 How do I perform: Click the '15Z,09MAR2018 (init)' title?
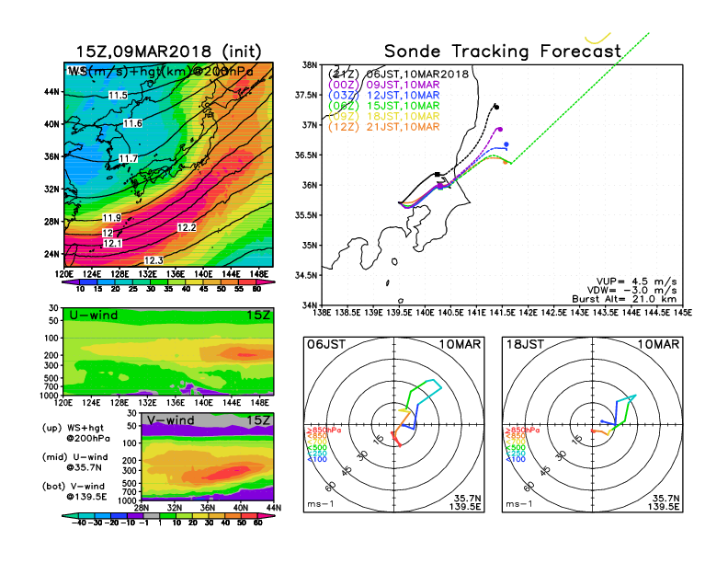tap(168, 52)
